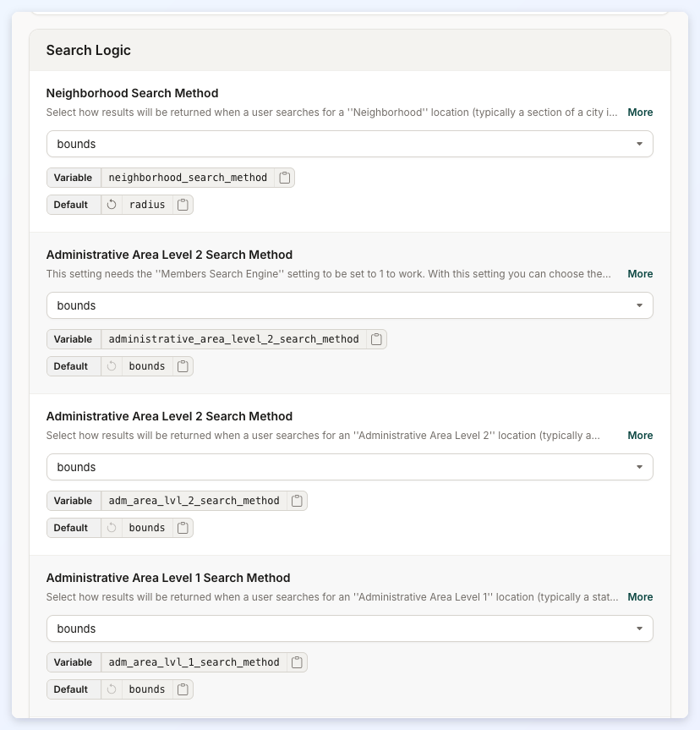The image size is (700, 730).
Task: Copy default bounds under adm_area_lvl_1_search_method
Action: point(183,689)
